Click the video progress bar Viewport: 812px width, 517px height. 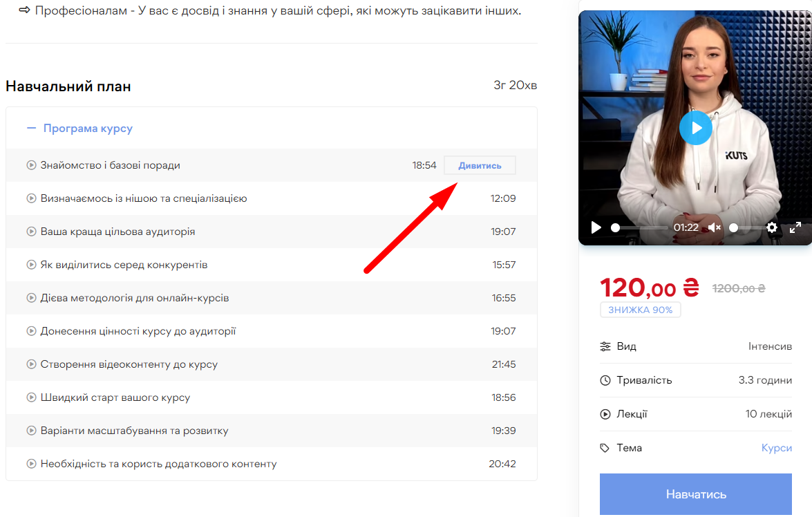click(640, 227)
